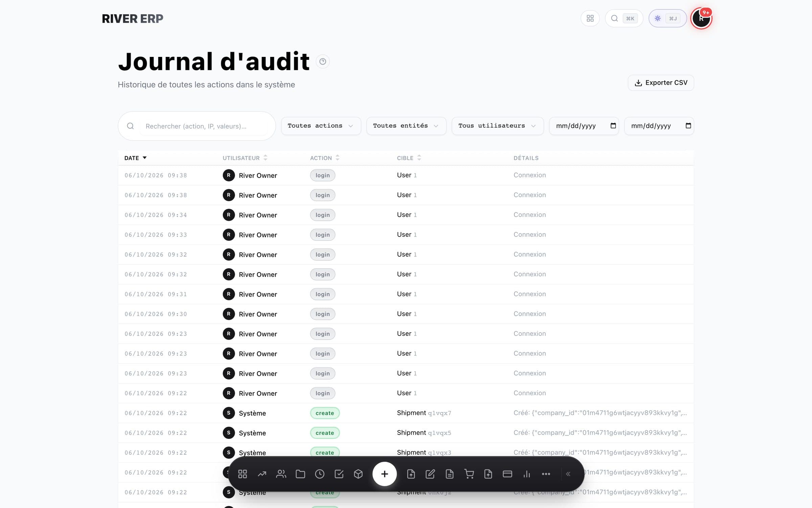
Task: Sort by the UTILISATEUR column header
Action: 245,158
